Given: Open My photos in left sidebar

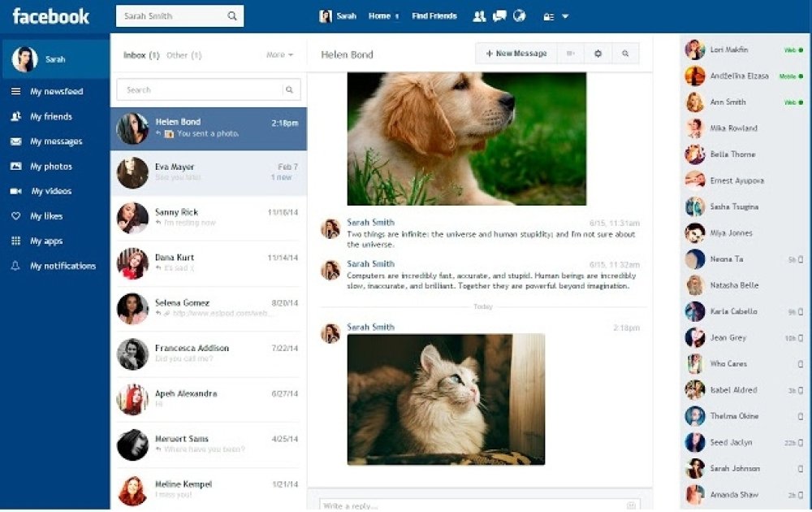Looking at the screenshot, I should click(50, 167).
